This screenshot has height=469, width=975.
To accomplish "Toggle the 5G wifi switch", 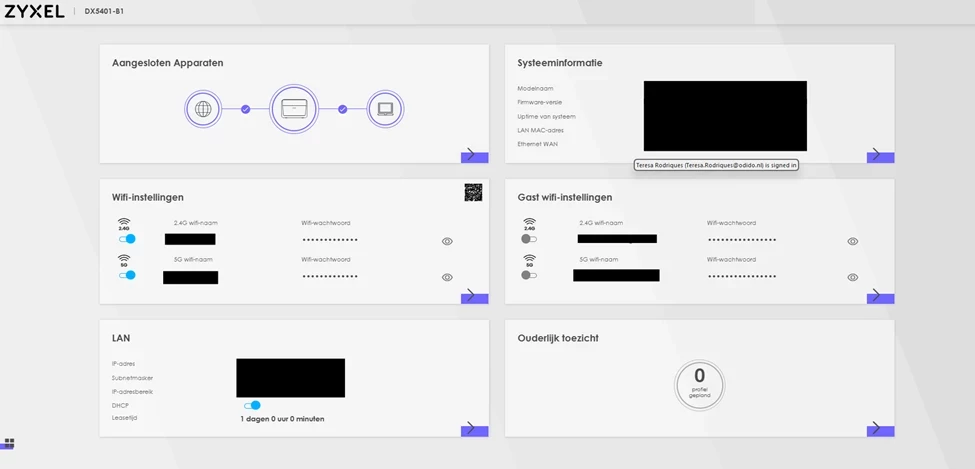I will coord(127,275).
